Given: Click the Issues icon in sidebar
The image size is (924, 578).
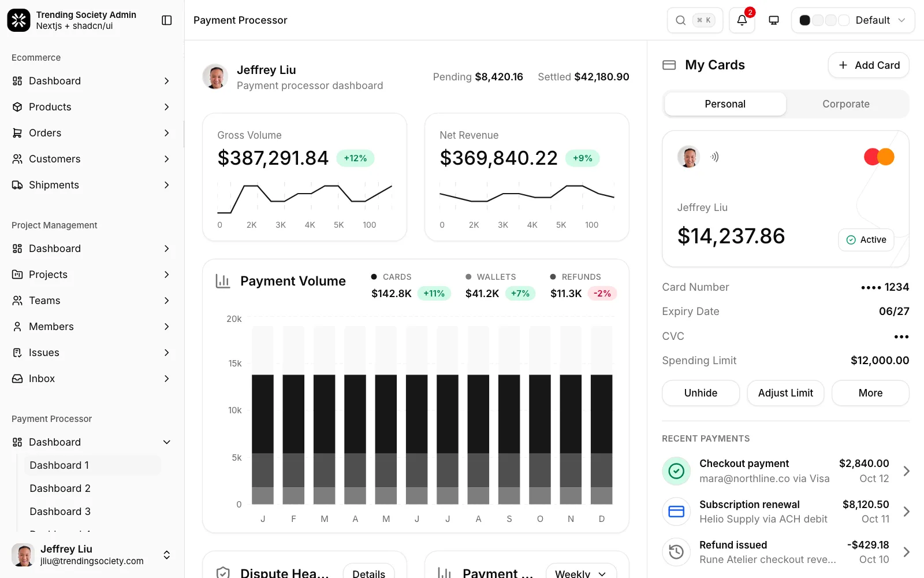Looking at the screenshot, I should [17, 353].
